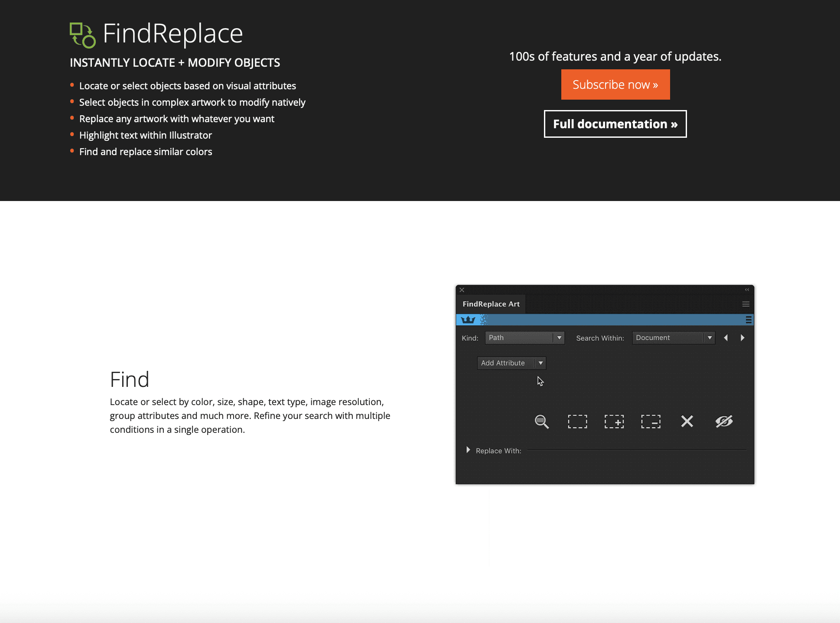This screenshot has width=840, height=623.
Task: Toggle the crossed-out eye hide icon
Action: coord(724,421)
